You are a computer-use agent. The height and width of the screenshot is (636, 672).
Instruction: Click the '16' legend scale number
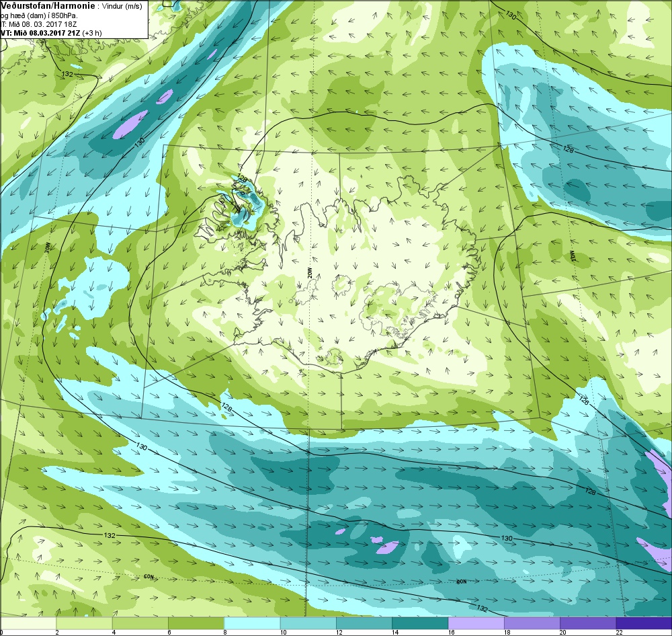click(451, 632)
